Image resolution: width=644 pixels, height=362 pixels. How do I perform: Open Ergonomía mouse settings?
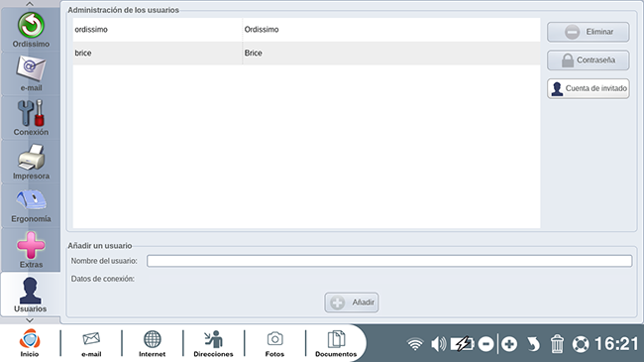(31, 205)
